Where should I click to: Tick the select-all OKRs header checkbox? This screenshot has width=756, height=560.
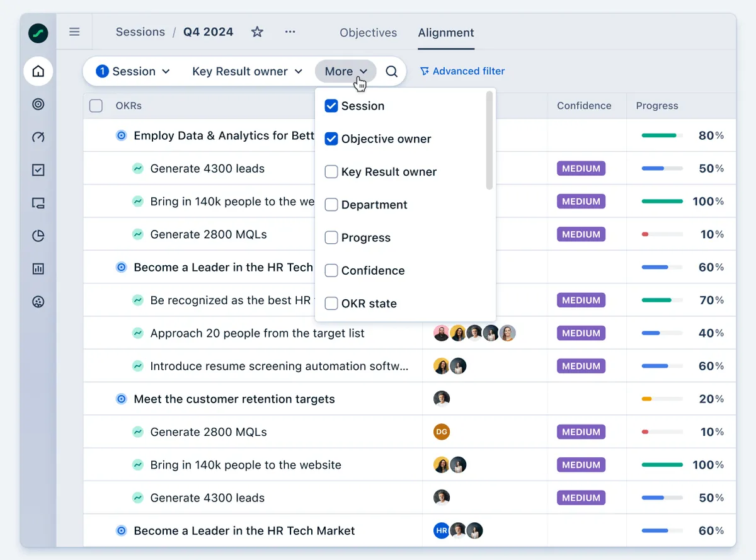(x=96, y=106)
